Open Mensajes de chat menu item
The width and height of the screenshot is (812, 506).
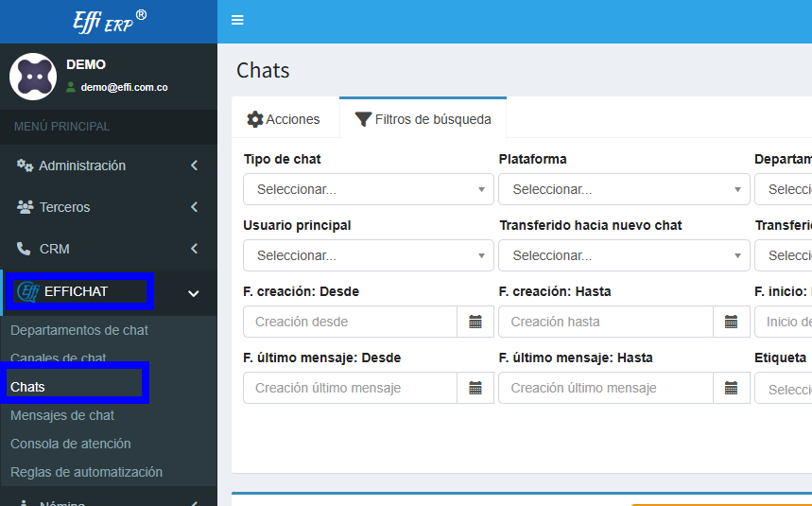coord(62,415)
